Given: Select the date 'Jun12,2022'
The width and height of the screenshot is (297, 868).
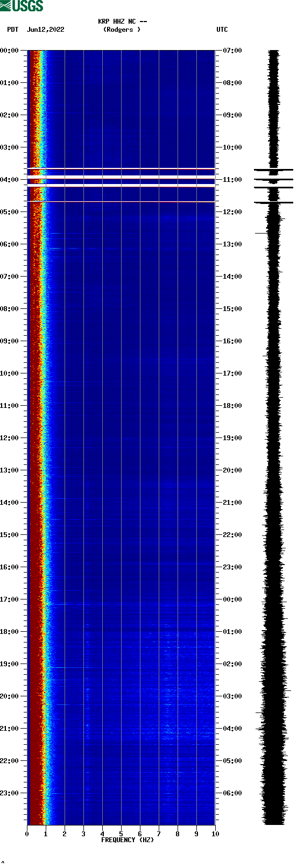Looking at the screenshot, I should click(45, 30).
